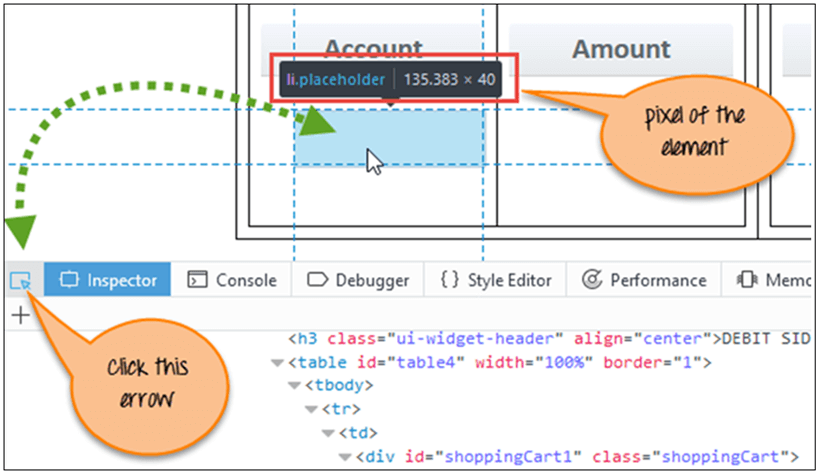
Task: Select the h3 ui-widget-header markup line
Action: tap(540, 337)
